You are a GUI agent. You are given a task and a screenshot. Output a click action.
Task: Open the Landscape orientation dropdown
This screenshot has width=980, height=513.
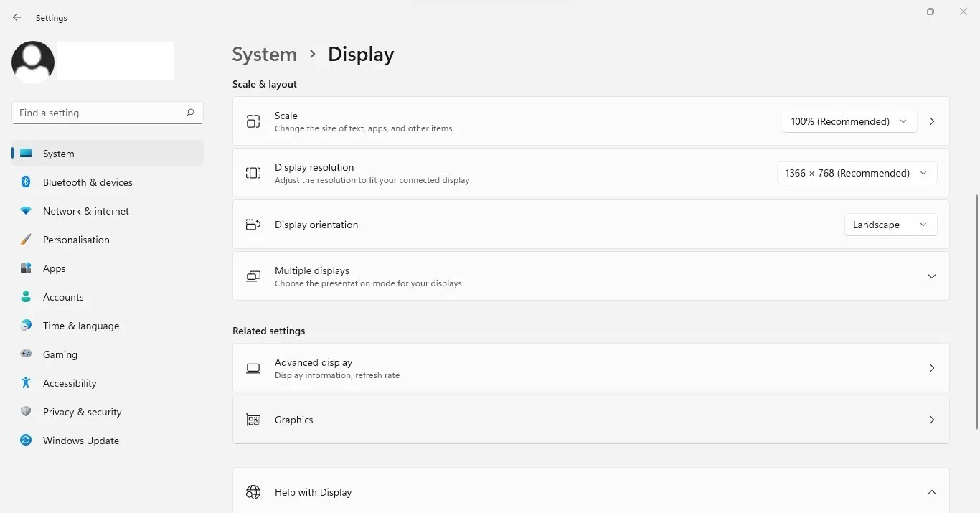pyautogui.click(x=890, y=225)
